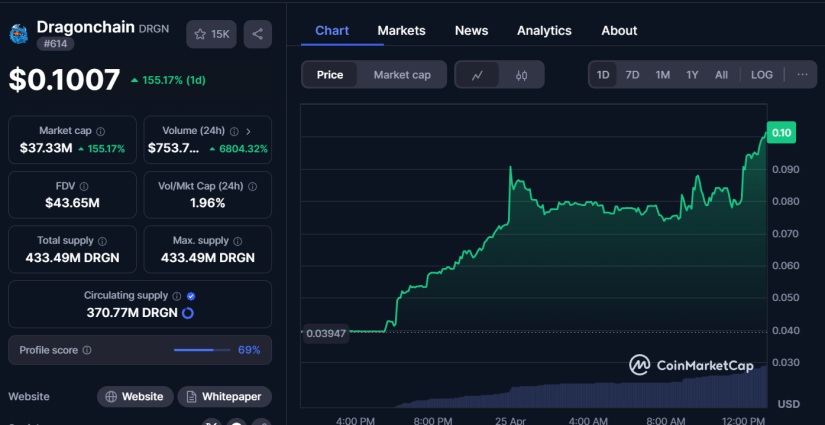825x425 pixels.
Task: Click the Profile score info icon
Action: 87,350
